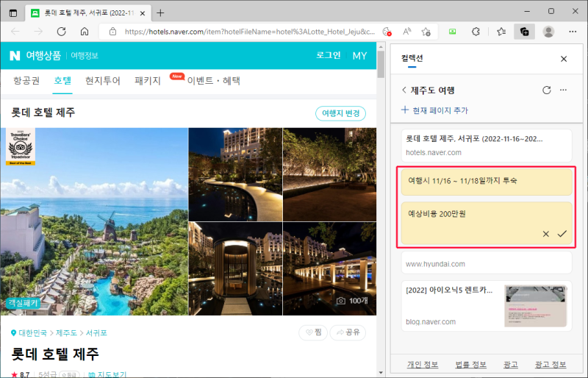Select the 호텔 tab
This screenshot has height=378, width=588.
62,81
